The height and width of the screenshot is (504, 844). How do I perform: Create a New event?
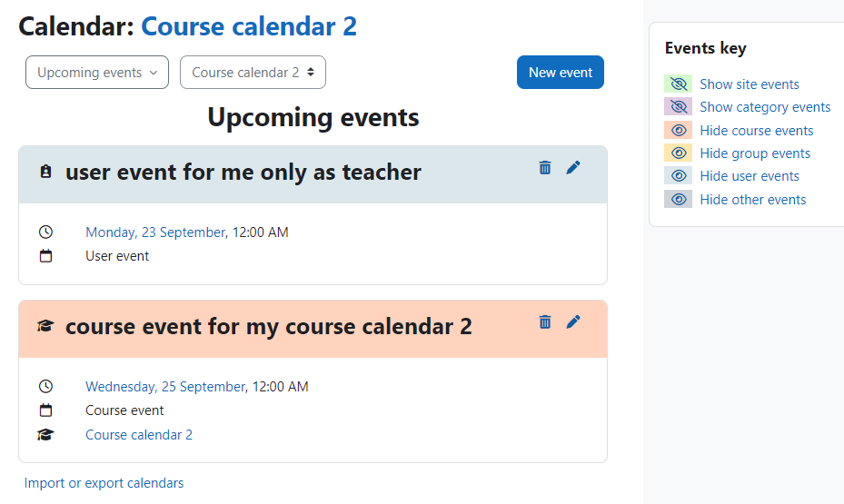(x=561, y=72)
